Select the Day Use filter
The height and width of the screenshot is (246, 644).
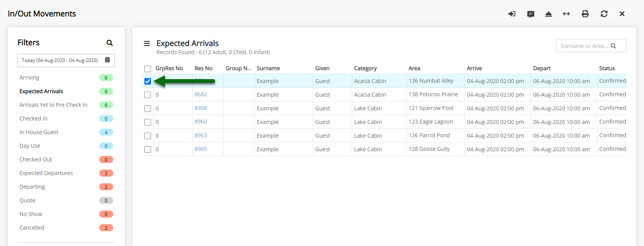point(30,146)
